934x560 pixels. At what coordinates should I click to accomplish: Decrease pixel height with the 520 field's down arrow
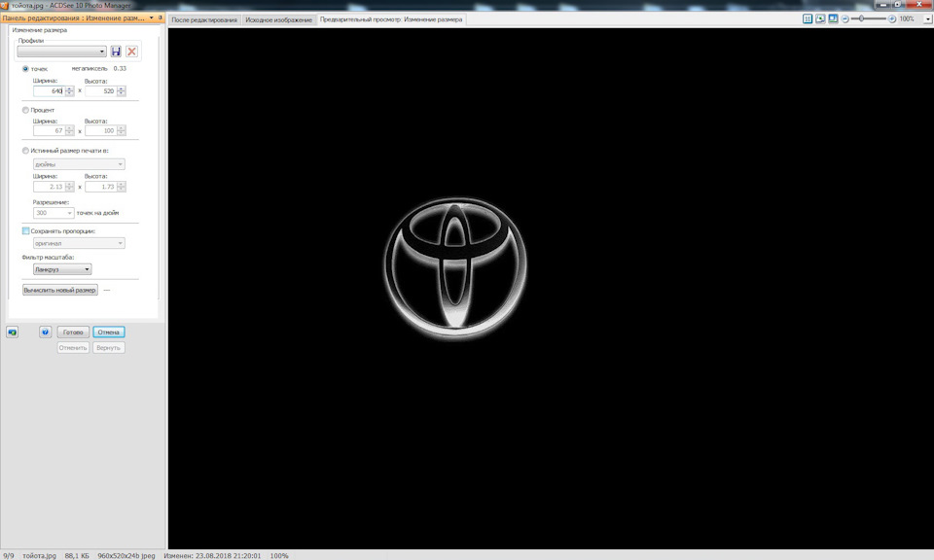122,94
